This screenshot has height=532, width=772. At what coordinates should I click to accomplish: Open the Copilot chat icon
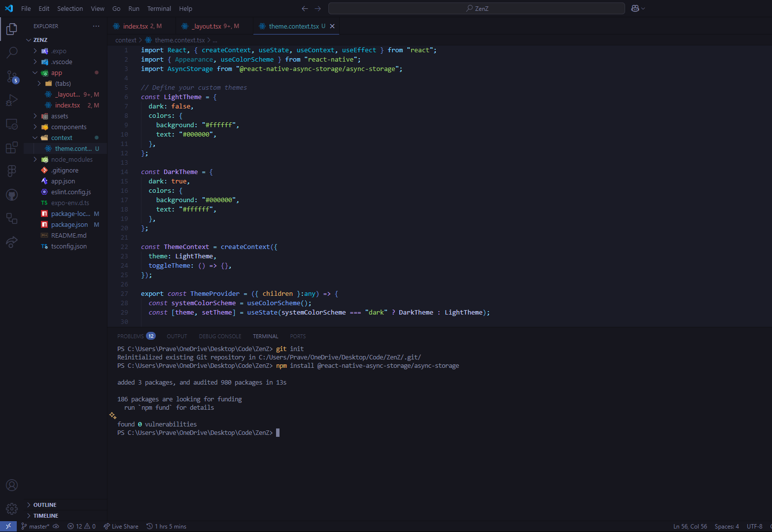(635, 8)
